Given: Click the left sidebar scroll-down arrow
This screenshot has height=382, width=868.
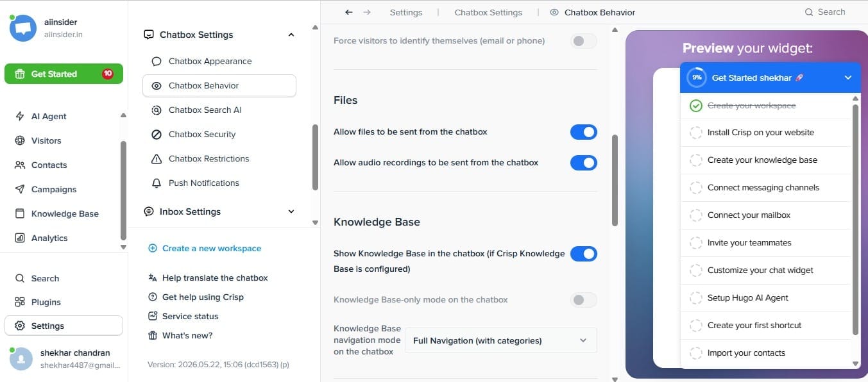Looking at the screenshot, I should tap(123, 247).
